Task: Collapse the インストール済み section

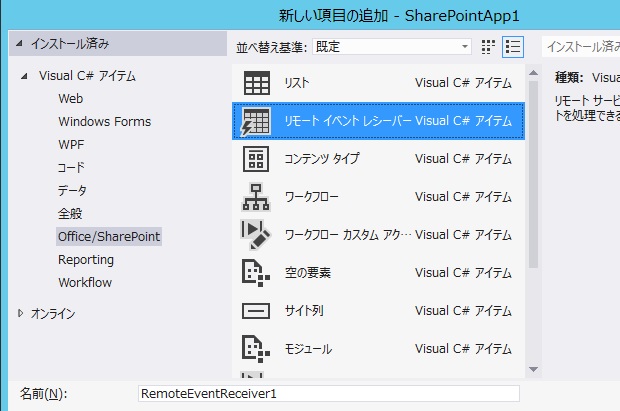Action: point(19,43)
